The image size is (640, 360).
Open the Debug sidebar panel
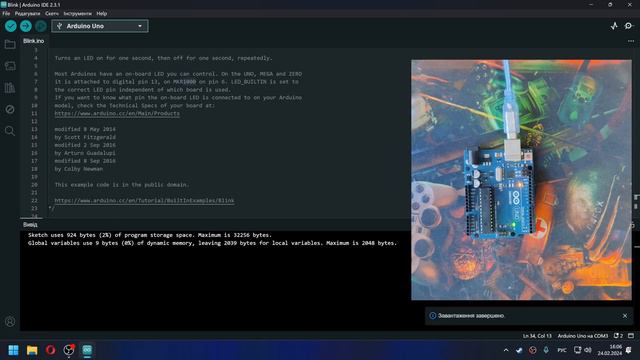(10, 109)
